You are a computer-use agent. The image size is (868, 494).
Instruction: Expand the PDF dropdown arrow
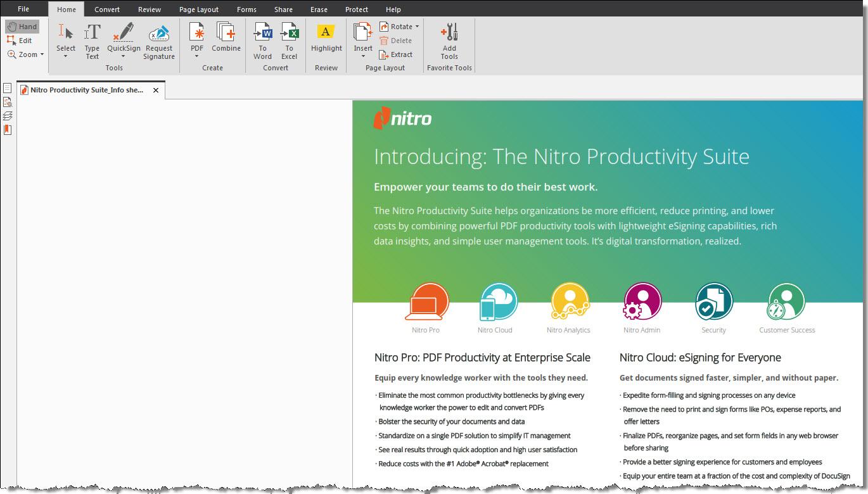point(197,56)
